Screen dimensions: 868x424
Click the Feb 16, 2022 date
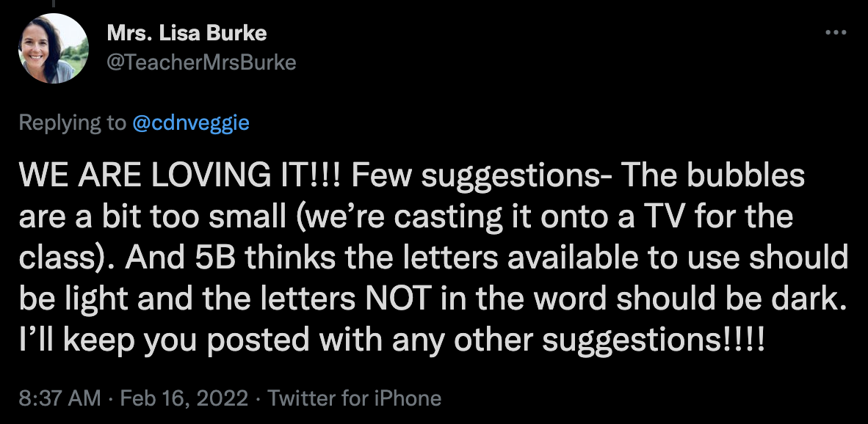(185, 398)
